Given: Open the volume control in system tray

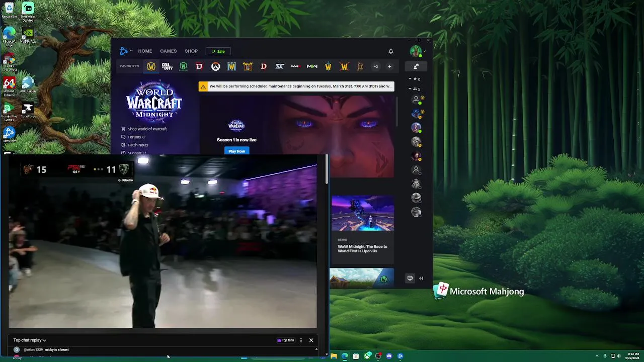Looking at the screenshot, I should [618, 356].
